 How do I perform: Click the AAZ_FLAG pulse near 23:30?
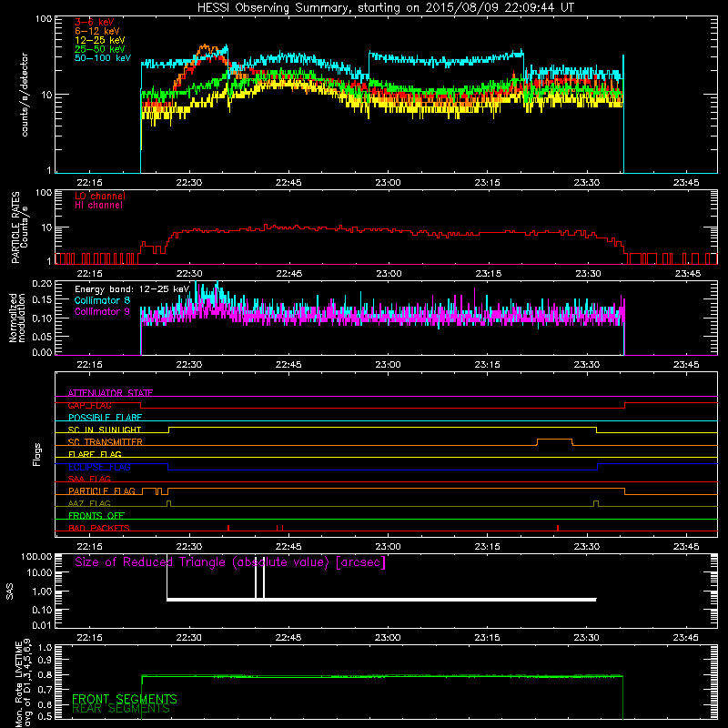pos(596,503)
